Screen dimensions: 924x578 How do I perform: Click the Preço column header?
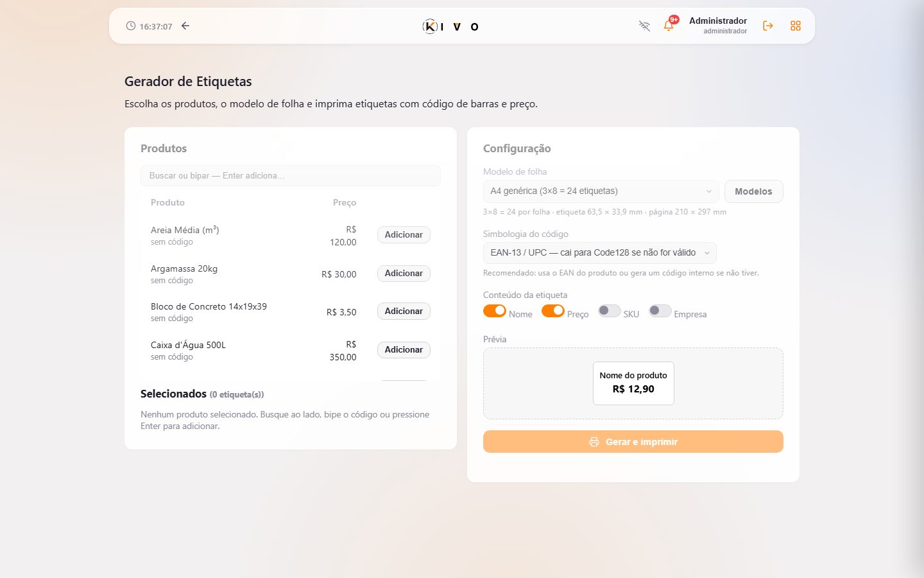coord(345,202)
